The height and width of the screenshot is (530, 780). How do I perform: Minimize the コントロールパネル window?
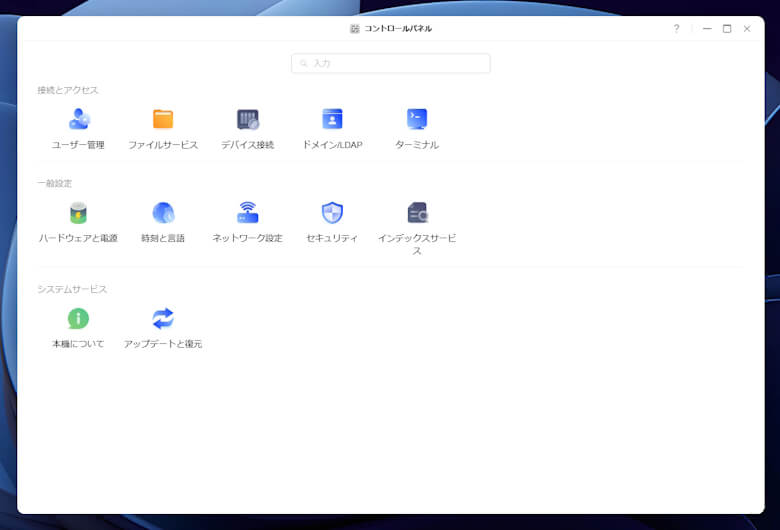click(707, 29)
